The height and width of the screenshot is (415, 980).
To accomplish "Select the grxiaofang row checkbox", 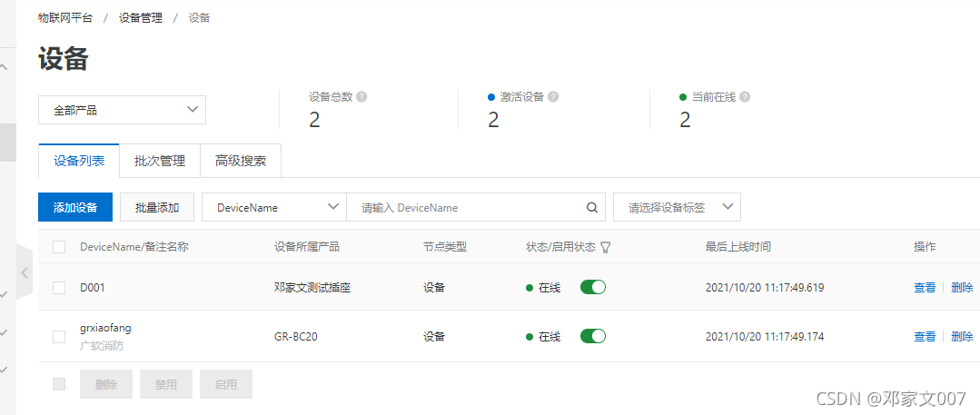I will click(59, 337).
